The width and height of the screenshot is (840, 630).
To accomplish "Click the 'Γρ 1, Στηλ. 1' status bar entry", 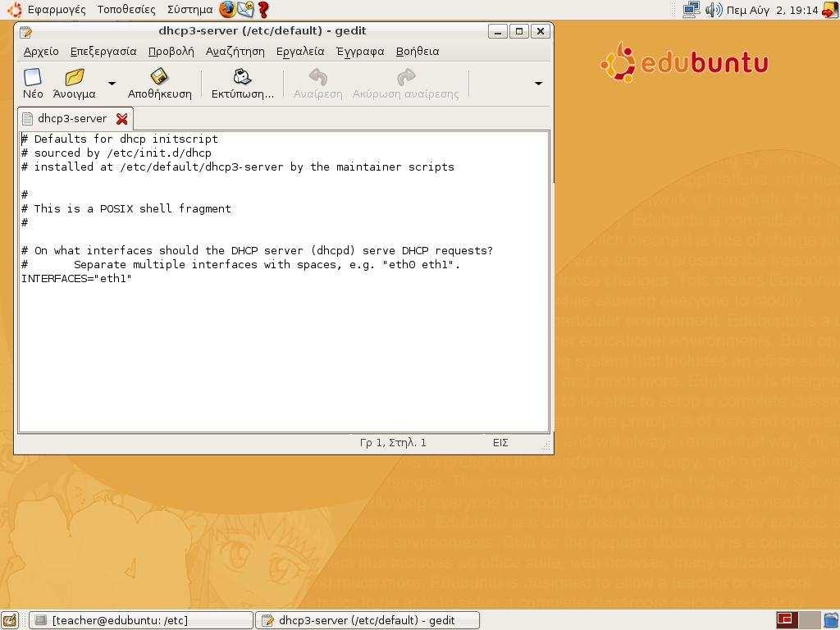I will [393, 443].
